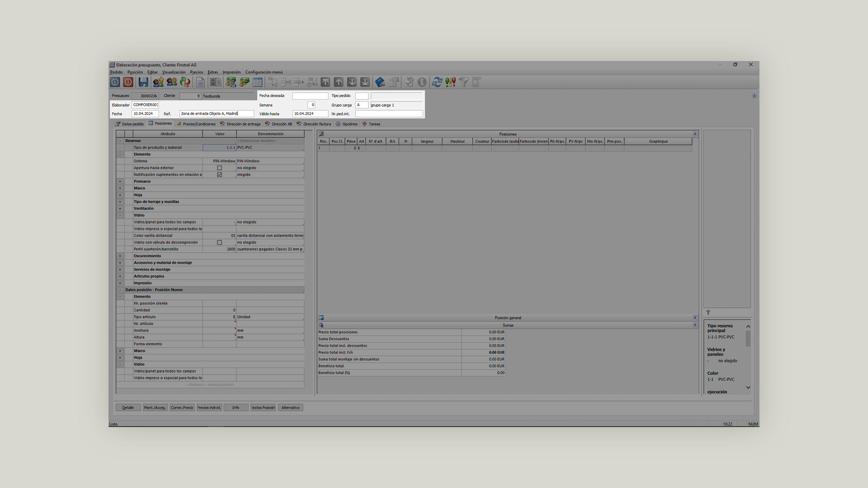The width and height of the screenshot is (868, 488).
Task: Click the Nr.ped.int. input field
Action: [x=389, y=114]
